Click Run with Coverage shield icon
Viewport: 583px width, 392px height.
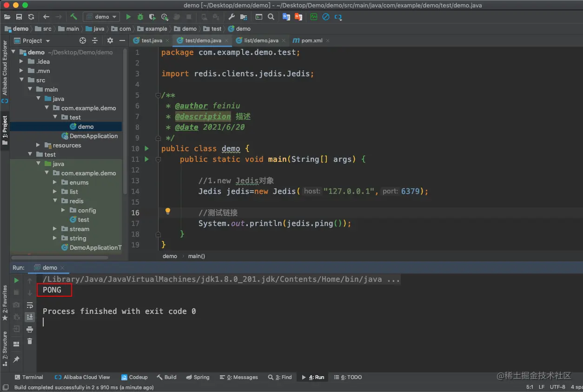point(152,17)
